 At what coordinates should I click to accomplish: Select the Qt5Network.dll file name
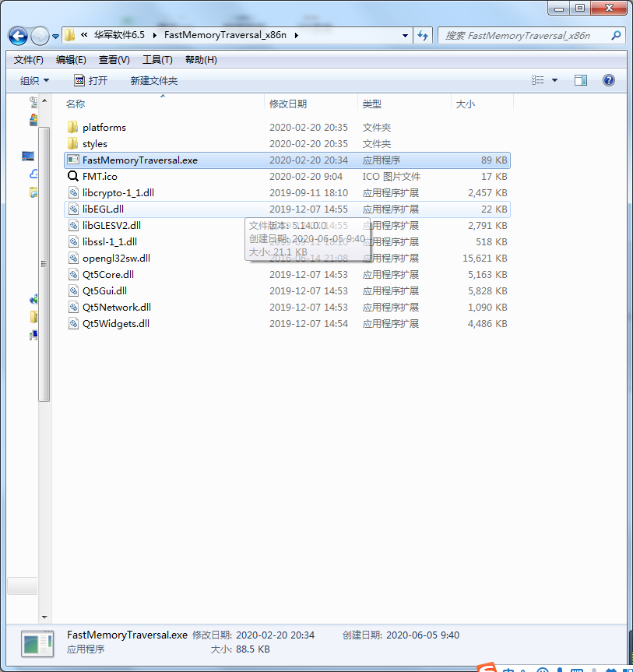[117, 307]
